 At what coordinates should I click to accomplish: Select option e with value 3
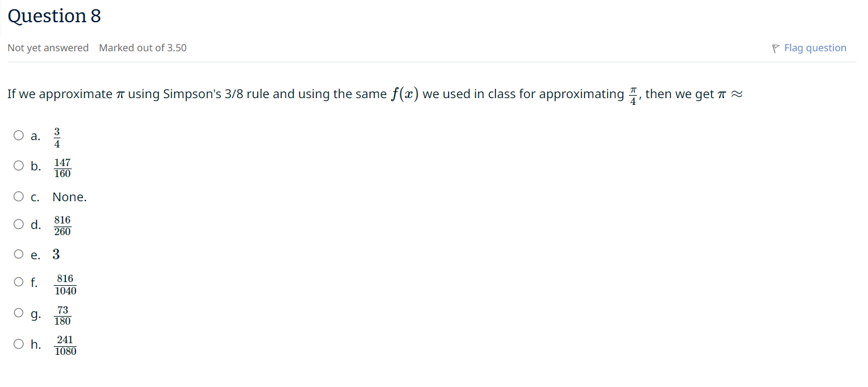(19, 254)
